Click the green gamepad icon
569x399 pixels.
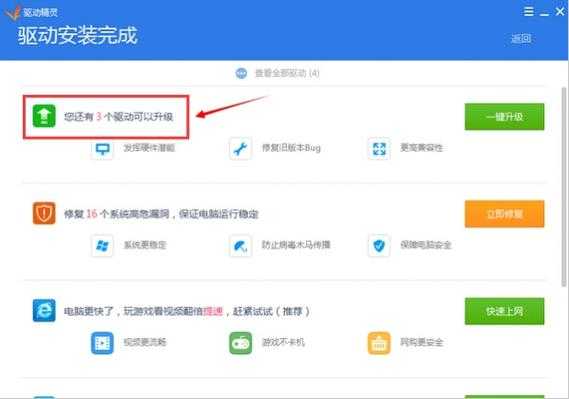tap(240, 343)
